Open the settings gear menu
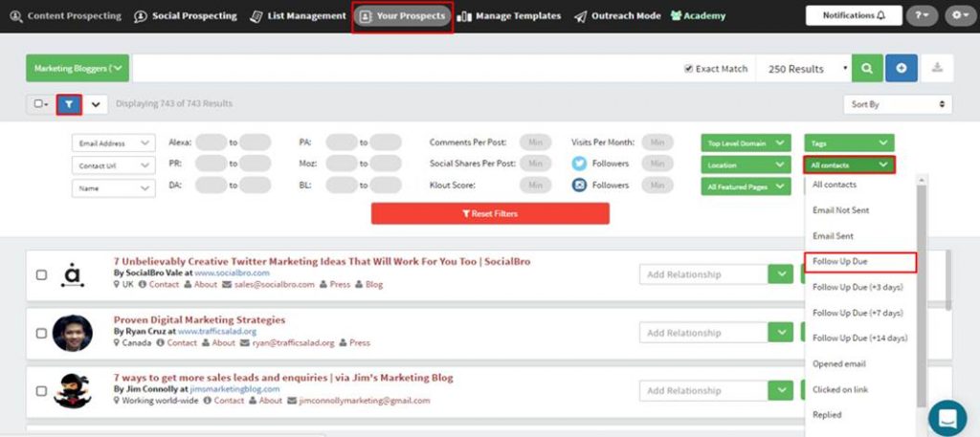 [x=960, y=15]
